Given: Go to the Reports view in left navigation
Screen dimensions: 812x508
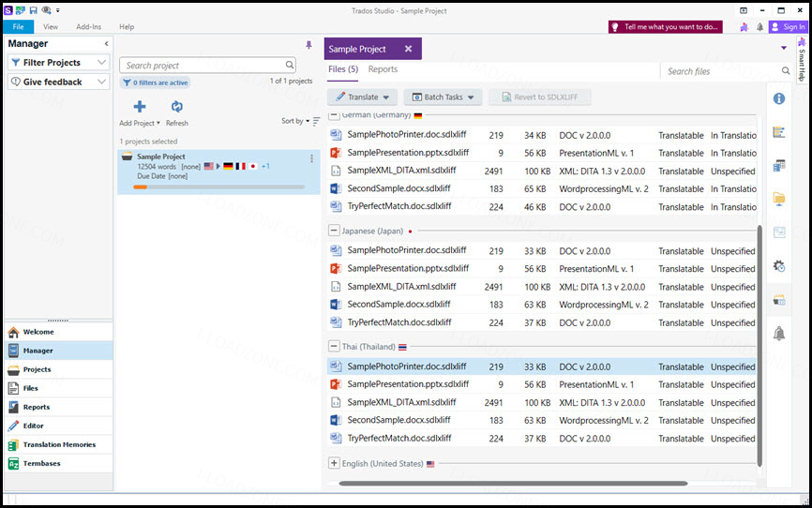Looking at the screenshot, I should point(58,407).
